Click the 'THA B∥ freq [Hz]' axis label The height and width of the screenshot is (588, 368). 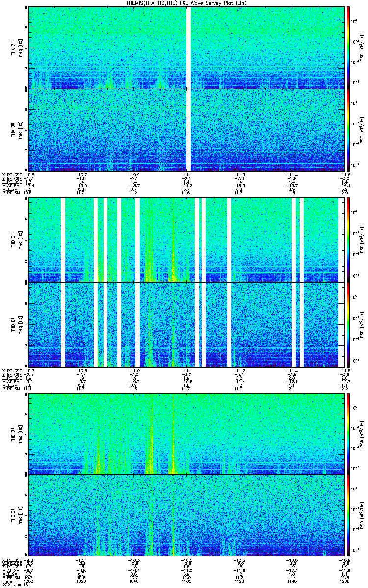tap(17, 130)
